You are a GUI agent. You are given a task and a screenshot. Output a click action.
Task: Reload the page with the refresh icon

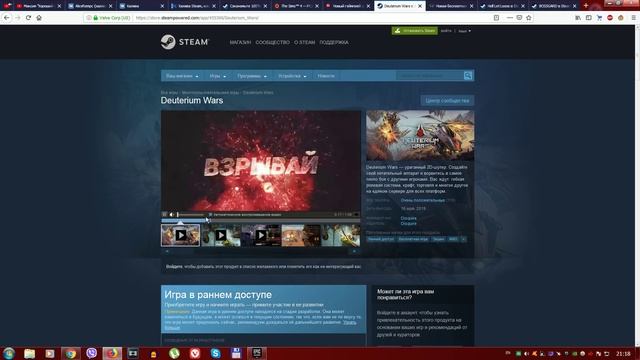28,18
